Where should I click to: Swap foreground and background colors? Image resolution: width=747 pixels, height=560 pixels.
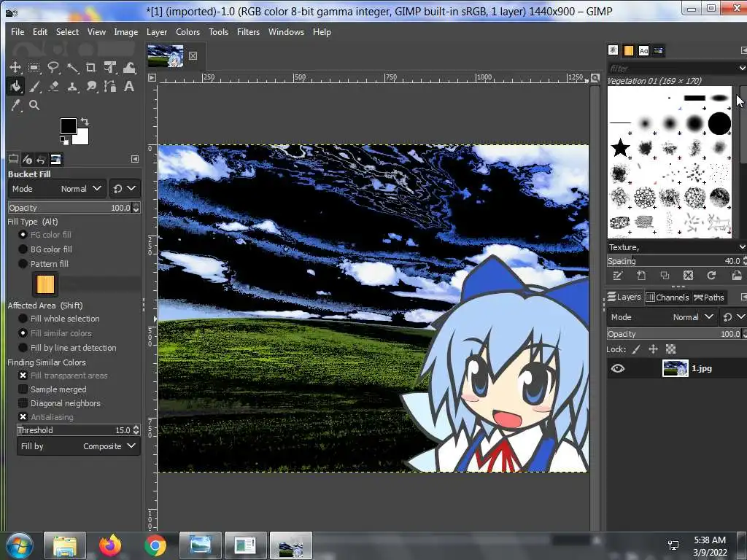point(85,122)
